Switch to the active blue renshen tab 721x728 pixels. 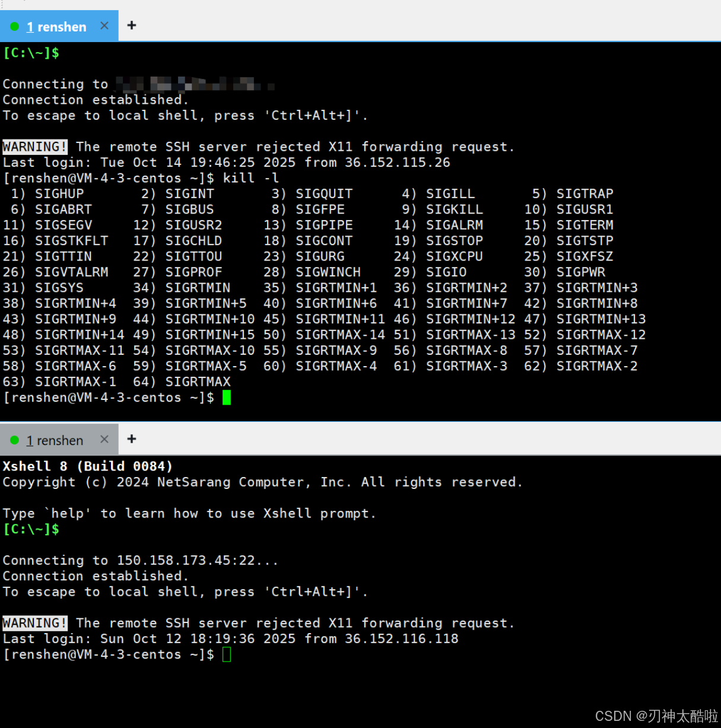[56, 27]
